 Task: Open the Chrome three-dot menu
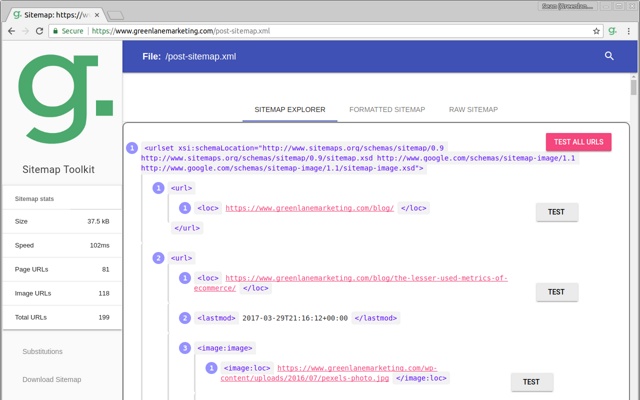629,31
